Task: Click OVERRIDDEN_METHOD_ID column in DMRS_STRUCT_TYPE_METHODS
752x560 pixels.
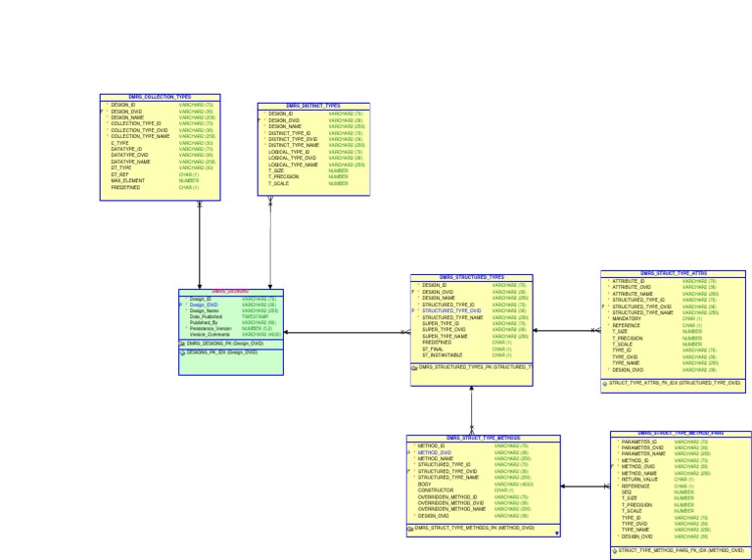Action: 447,496
